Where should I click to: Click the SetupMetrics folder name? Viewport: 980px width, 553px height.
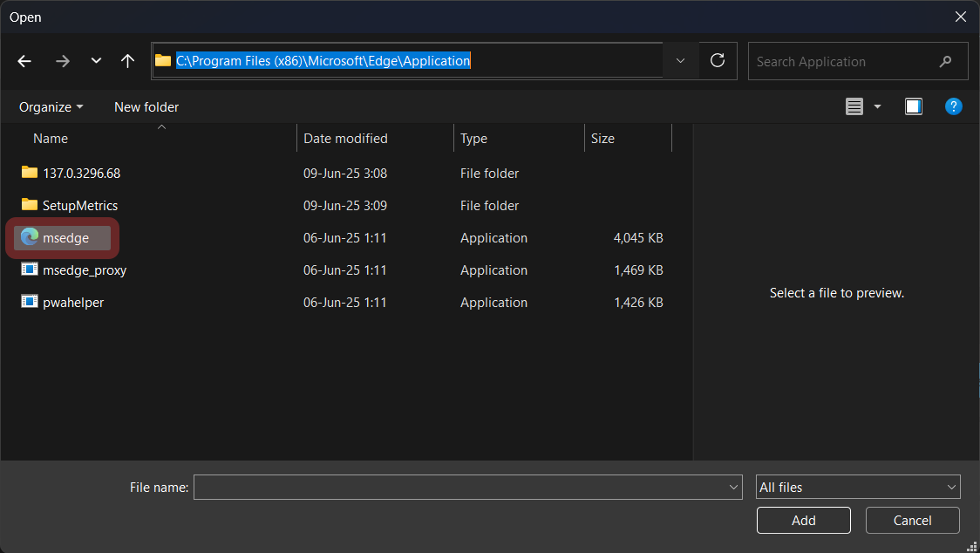pos(80,206)
